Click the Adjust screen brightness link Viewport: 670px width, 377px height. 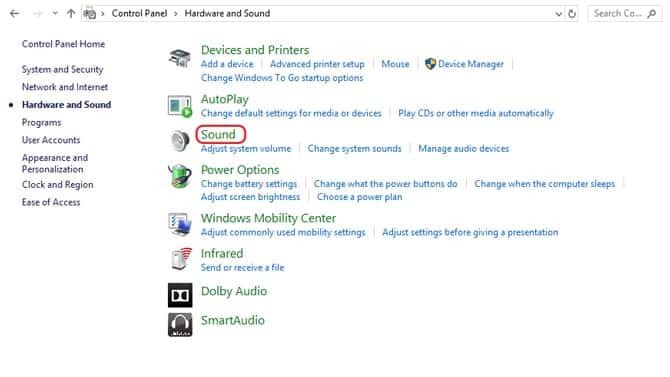click(x=250, y=197)
